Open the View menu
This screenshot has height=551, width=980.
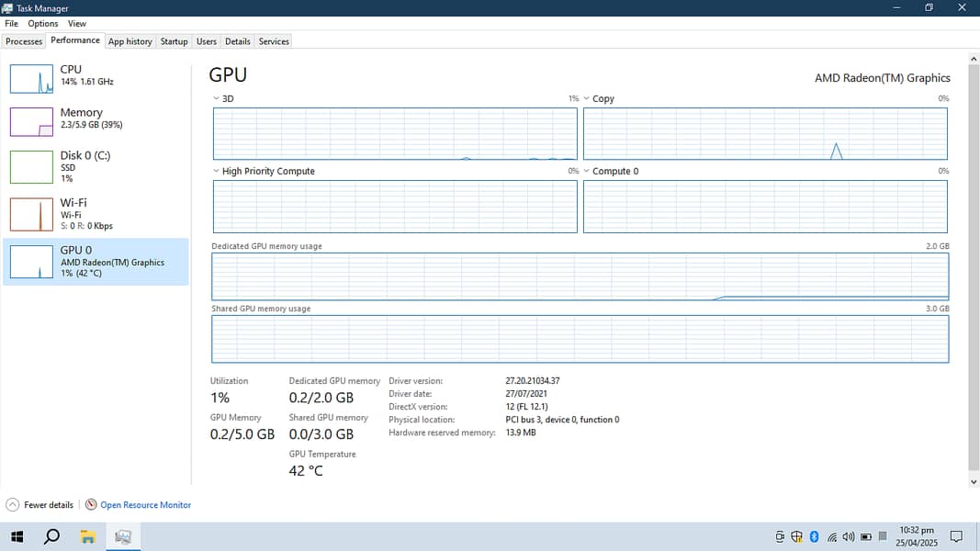pos(77,23)
